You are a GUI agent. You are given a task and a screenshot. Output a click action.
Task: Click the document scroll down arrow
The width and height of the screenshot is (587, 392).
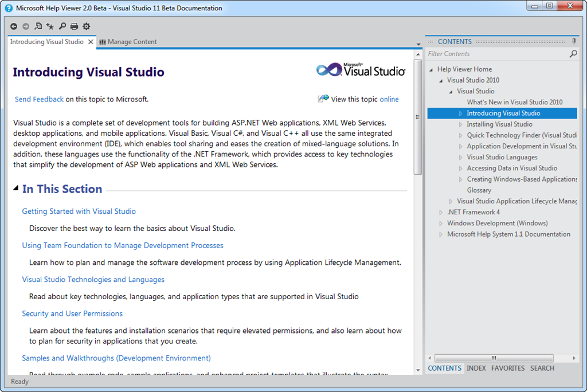pyautogui.click(x=418, y=370)
